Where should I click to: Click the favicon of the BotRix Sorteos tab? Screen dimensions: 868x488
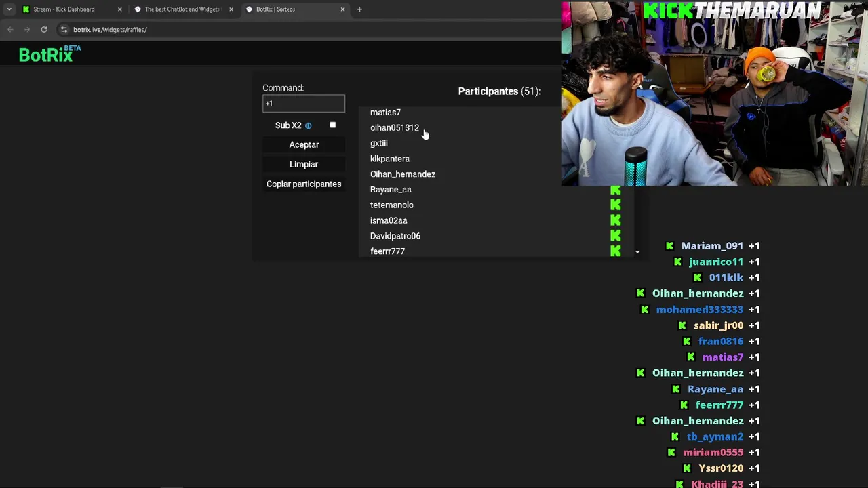click(x=249, y=9)
